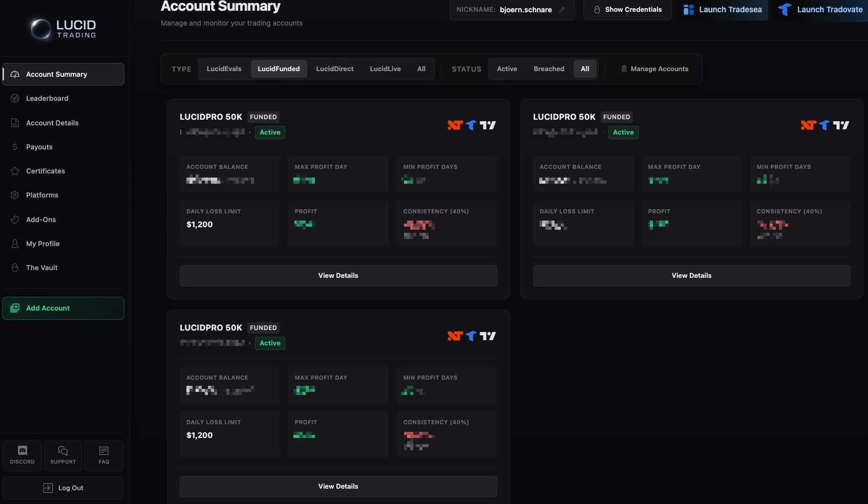The image size is (868, 504).
Task: Click Active badge on bottom card
Action: [270, 343]
